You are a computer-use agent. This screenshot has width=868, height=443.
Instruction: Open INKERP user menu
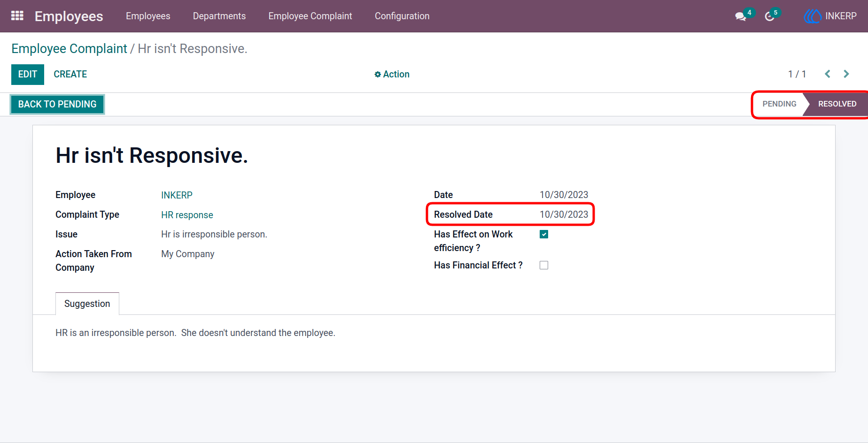830,16
